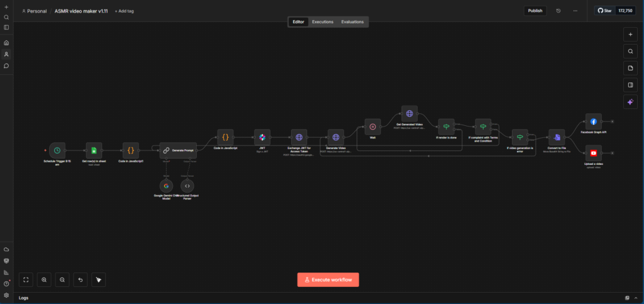This screenshot has width=644, height=304.
Task: Click Add tag next to workflow name
Action: [124, 11]
